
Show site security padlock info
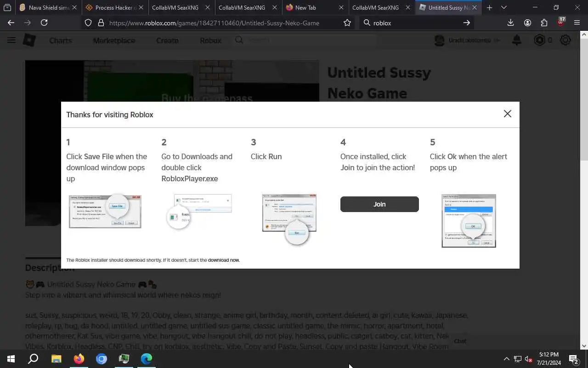101,23
